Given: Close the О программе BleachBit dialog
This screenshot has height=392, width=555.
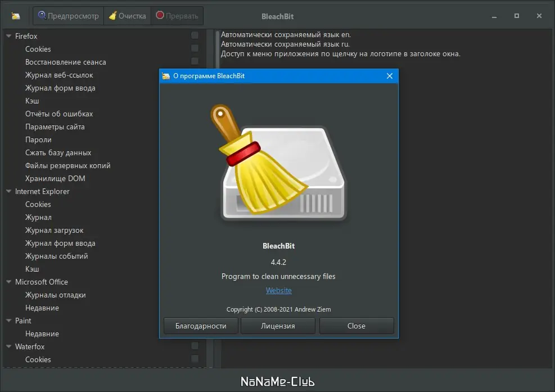Looking at the screenshot, I should 390,76.
